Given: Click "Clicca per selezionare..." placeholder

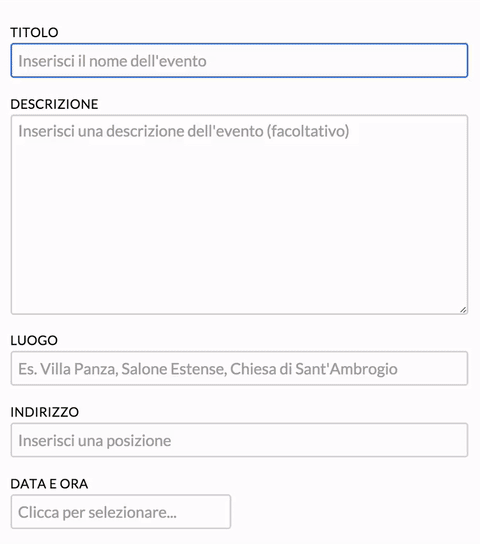Looking at the screenshot, I should pyautogui.click(x=97, y=512).
